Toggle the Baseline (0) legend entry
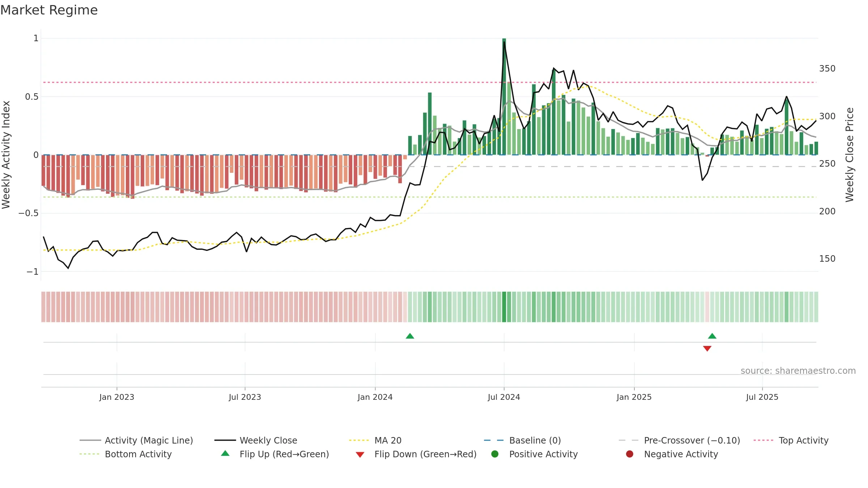Screen dimensions: 868x488 pyautogui.click(x=522, y=440)
